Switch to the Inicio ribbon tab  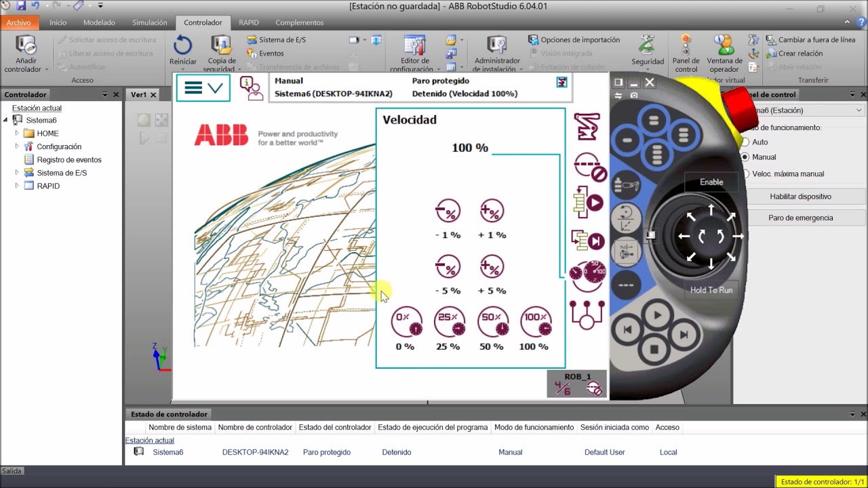[58, 22]
